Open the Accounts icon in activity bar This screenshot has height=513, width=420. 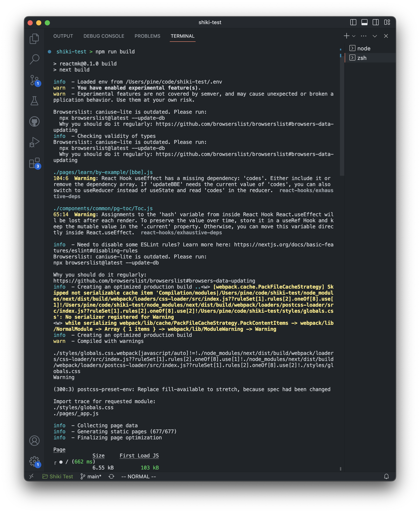(x=34, y=441)
